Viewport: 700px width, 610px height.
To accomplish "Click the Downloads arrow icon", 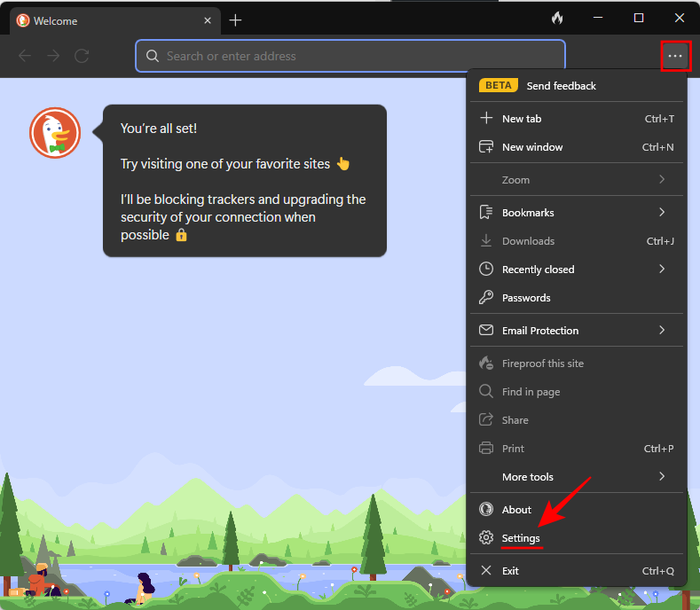I will click(486, 241).
